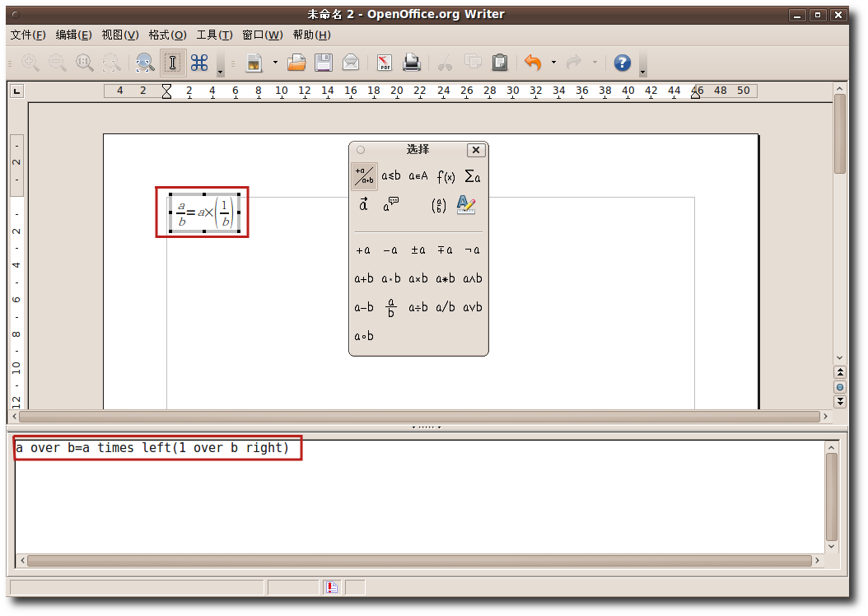The width and height of the screenshot is (868, 616).
Task: Click the Undo arrow icon
Action: point(533,63)
